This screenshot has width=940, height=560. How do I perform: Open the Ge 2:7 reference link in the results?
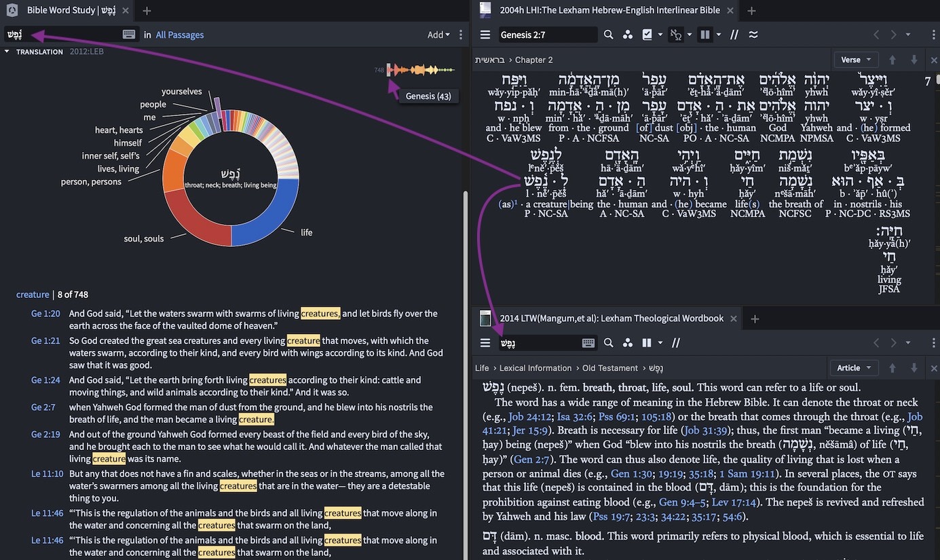click(x=43, y=407)
